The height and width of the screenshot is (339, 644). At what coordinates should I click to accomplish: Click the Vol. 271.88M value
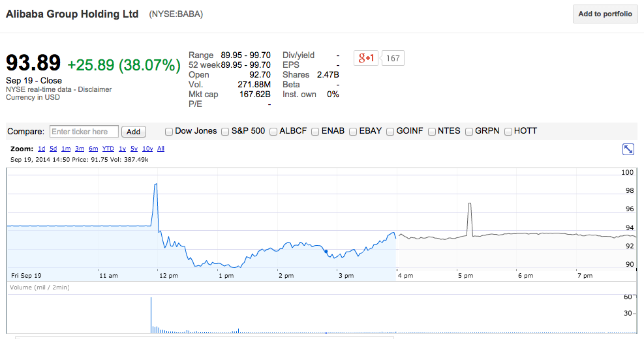point(254,85)
